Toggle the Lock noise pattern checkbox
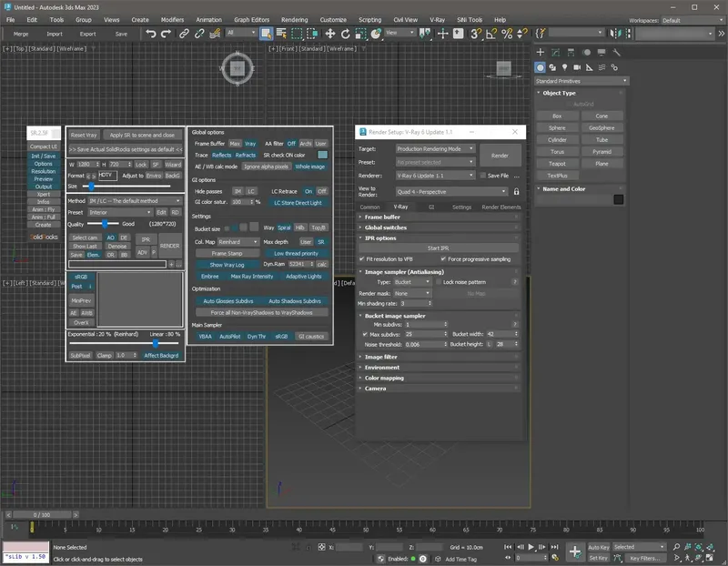Viewport: 728px width, 566px height. (x=437, y=282)
